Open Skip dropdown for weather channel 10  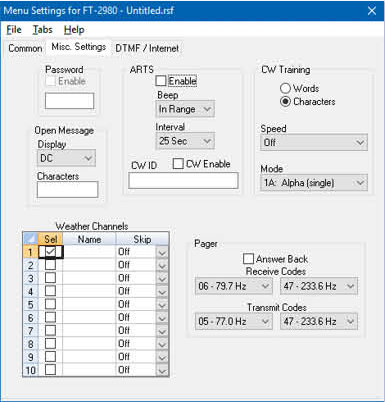coord(162,370)
